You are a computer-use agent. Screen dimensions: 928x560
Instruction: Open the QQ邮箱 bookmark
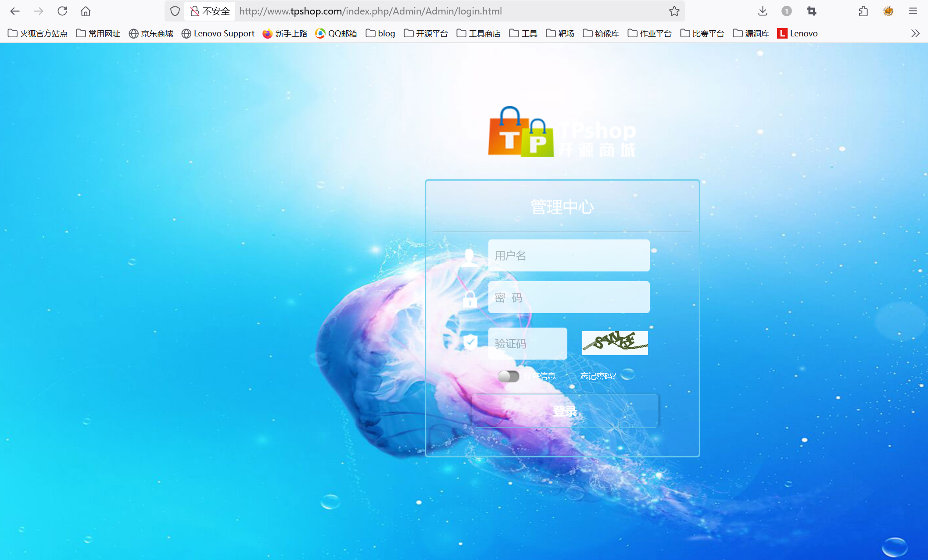(336, 33)
